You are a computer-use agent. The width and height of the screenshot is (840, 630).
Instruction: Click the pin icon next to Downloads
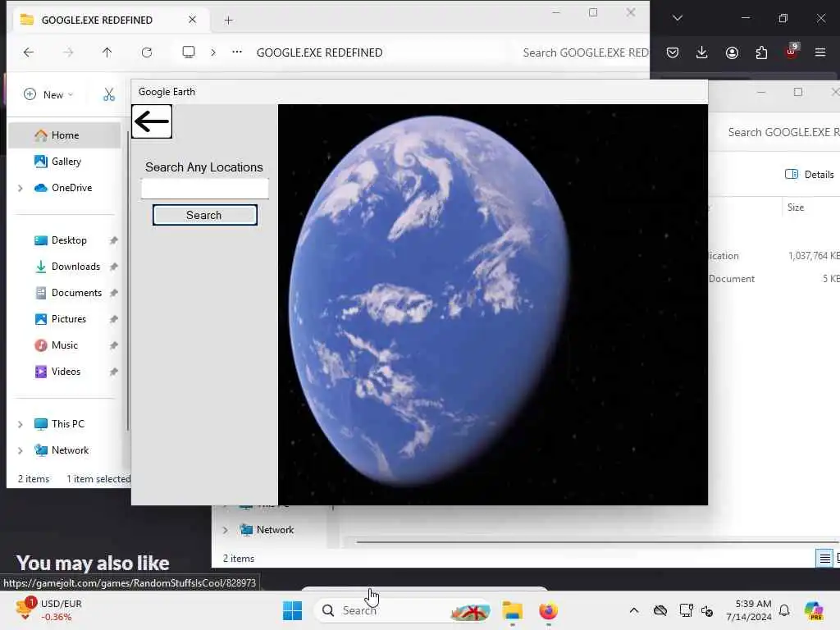click(x=113, y=267)
